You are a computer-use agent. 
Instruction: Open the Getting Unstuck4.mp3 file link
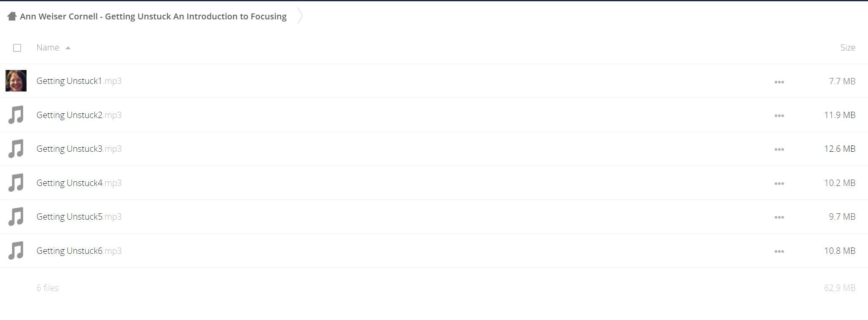click(x=79, y=183)
